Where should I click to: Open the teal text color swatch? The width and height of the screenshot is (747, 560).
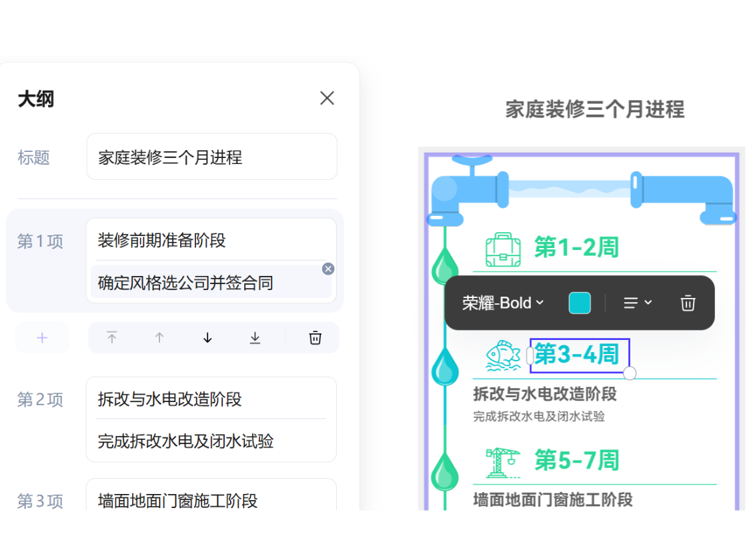click(x=579, y=303)
